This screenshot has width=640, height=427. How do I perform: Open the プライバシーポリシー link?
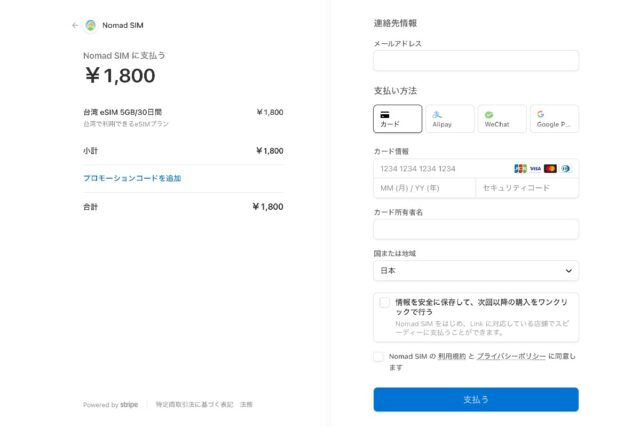click(511, 356)
